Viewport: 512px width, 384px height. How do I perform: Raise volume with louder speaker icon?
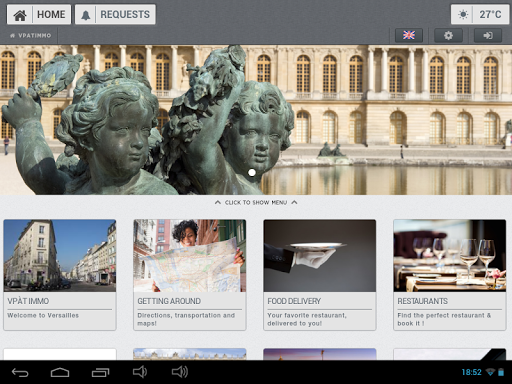click(180, 372)
